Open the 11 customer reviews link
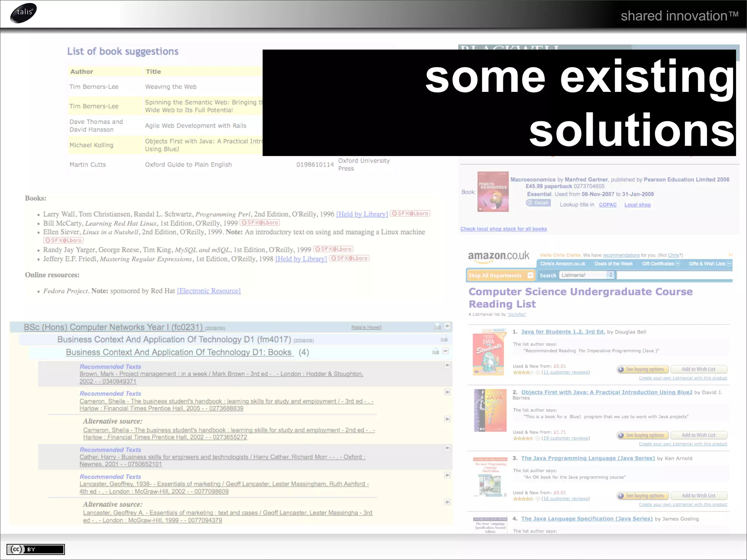This screenshot has height=560, width=747. click(x=565, y=372)
